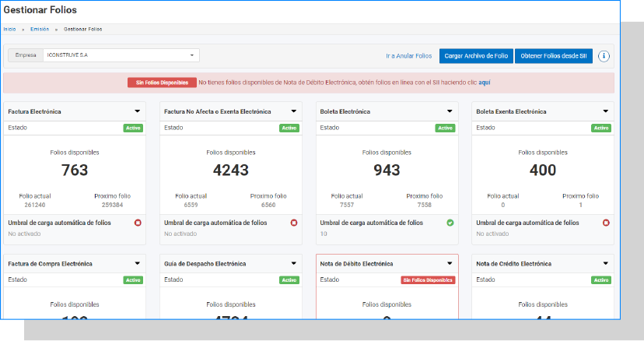Click proximo folio value 6560
This screenshot has height=341, width=644.
tap(268, 205)
